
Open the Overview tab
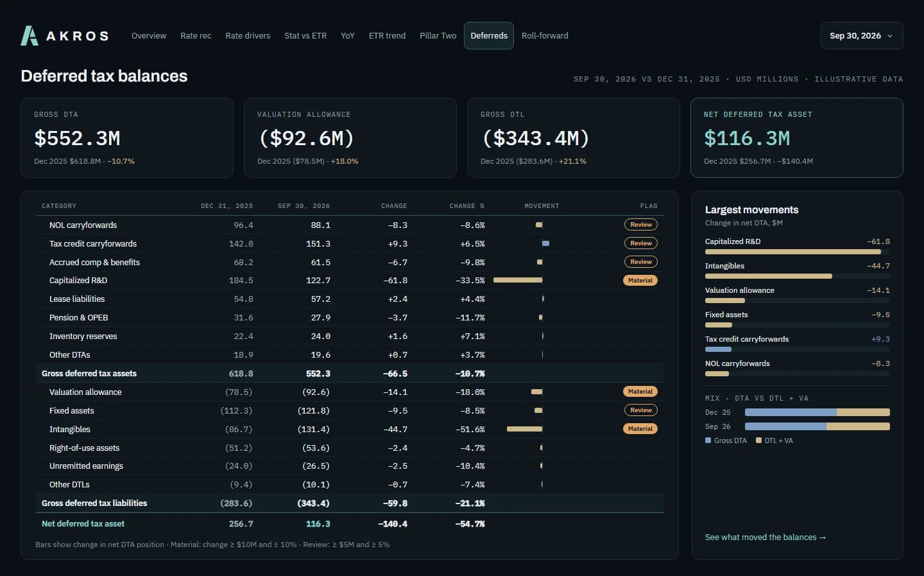149,36
